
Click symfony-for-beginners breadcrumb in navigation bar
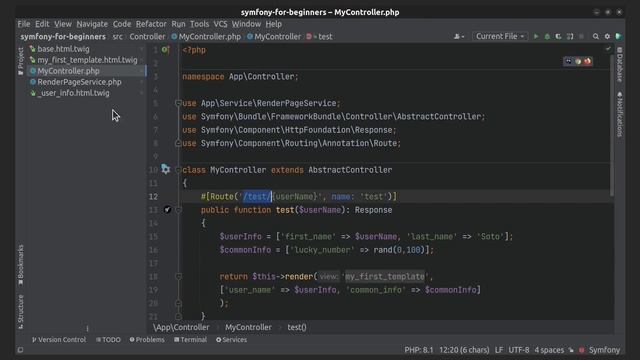pos(63,37)
